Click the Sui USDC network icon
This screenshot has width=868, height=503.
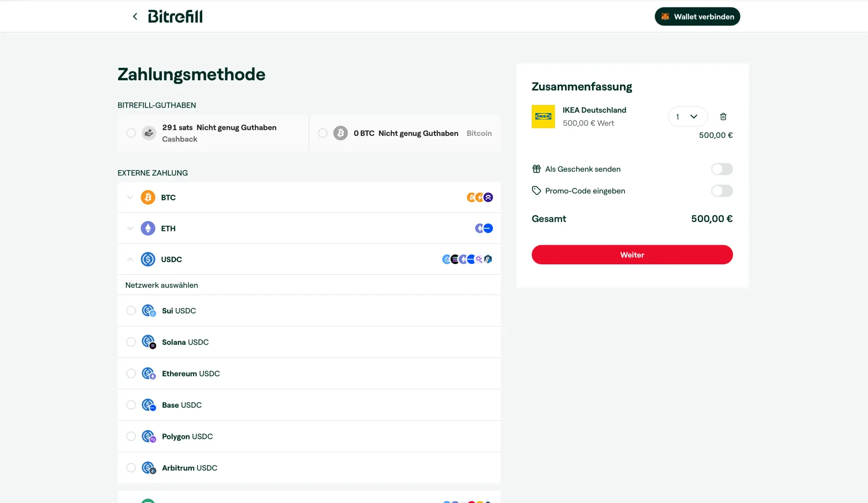pos(149,311)
